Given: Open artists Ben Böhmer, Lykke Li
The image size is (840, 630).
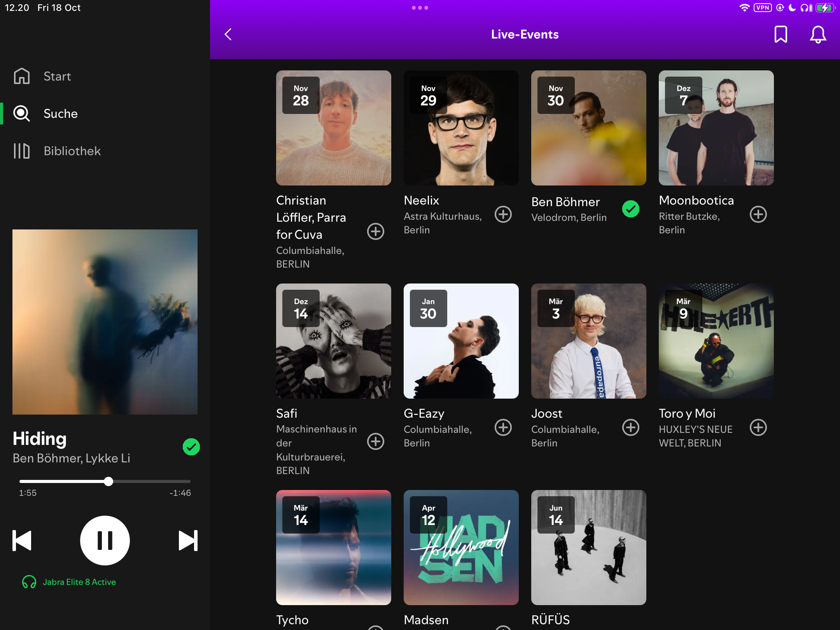Looking at the screenshot, I should pyautogui.click(x=71, y=458).
